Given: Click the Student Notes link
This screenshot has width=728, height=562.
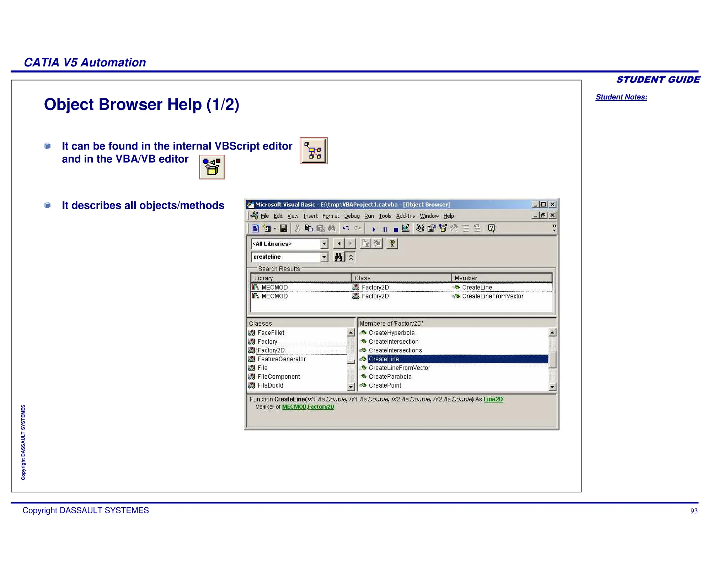Looking at the screenshot, I should (621, 97).
